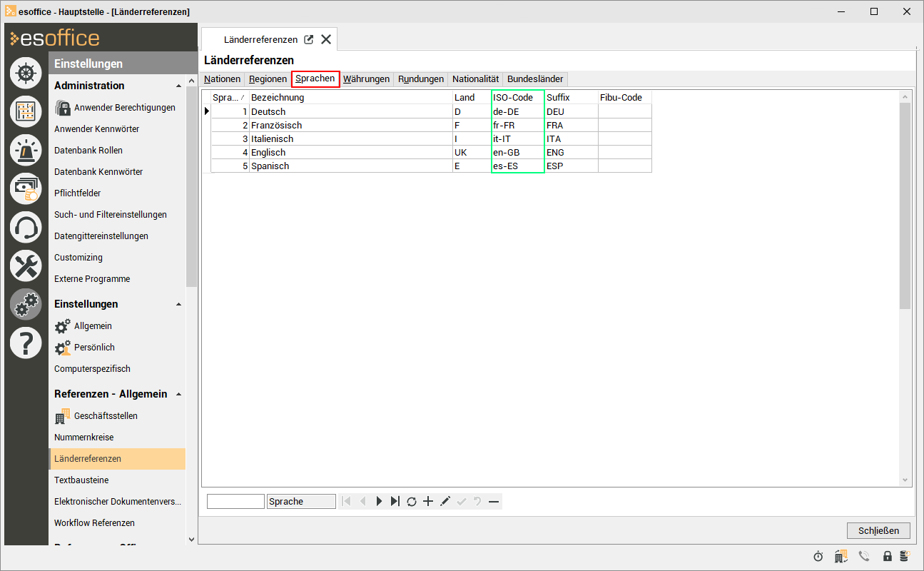Viewport: 924px width, 571px height.
Task: Collapse the Administration section
Action: [178, 86]
